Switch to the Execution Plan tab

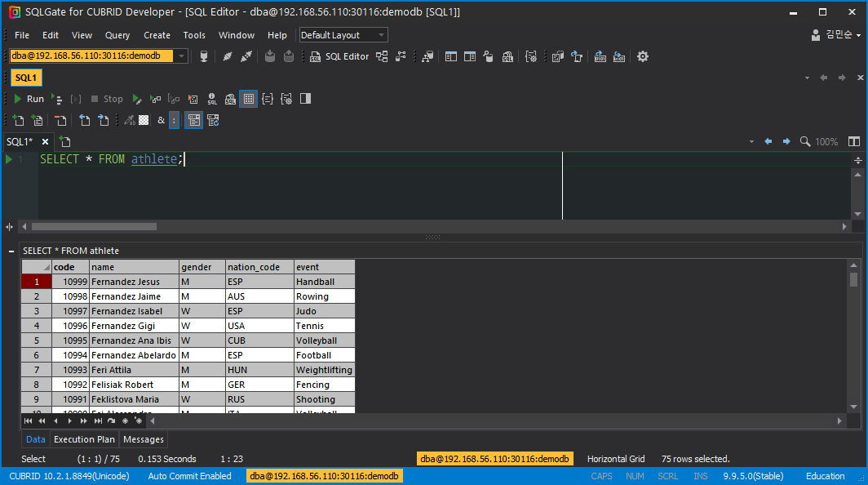pos(84,439)
